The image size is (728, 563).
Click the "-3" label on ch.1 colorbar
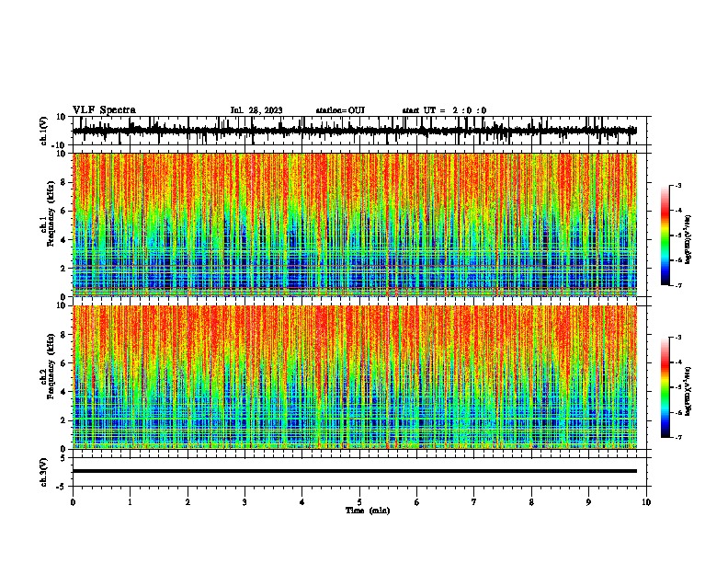[677, 185]
